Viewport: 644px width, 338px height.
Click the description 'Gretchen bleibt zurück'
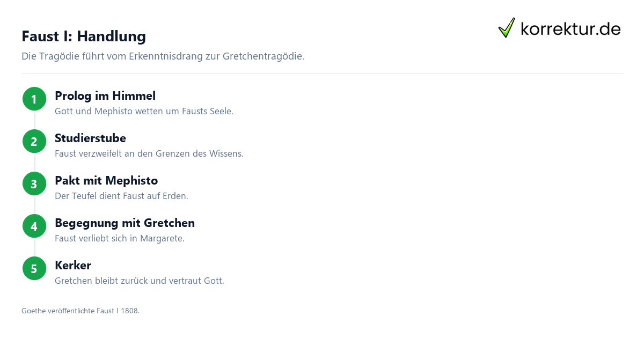tap(140, 281)
